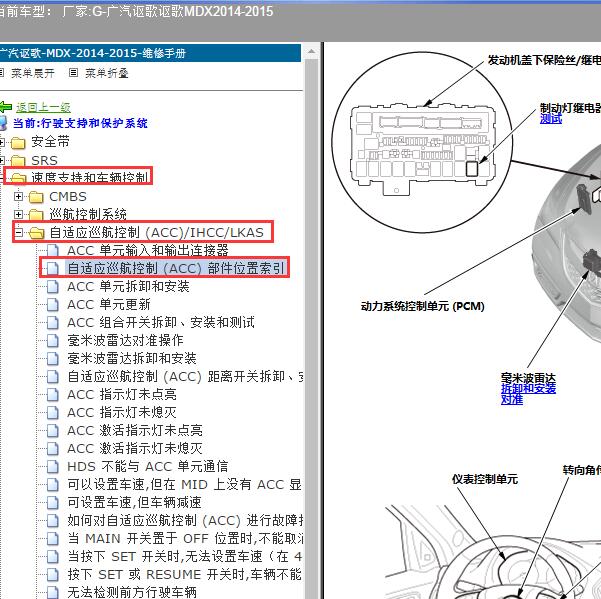Select the 速度支持和车辆控制 folder
Image resolution: width=601 pixels, height=599 pixels.
[x=89, y=177]
